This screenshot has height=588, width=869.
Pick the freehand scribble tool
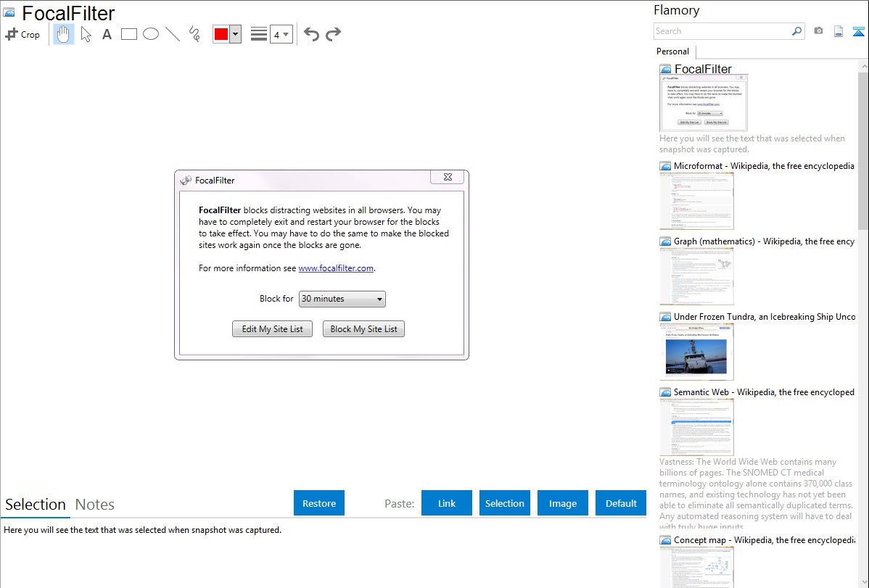pos(194,34)
